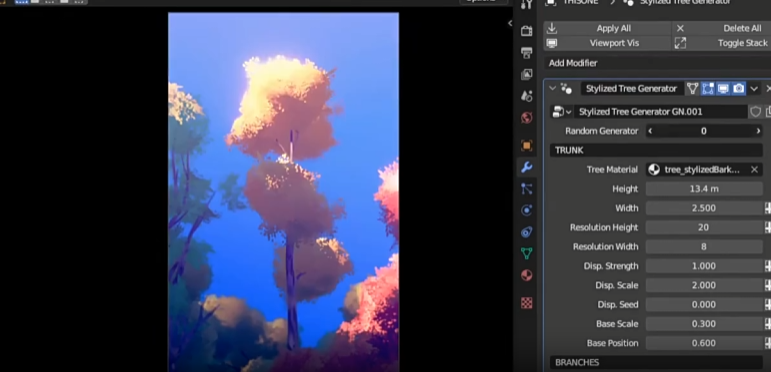Switch to World properties tab
Screen dimensions: 771x372
coord(527,118)
